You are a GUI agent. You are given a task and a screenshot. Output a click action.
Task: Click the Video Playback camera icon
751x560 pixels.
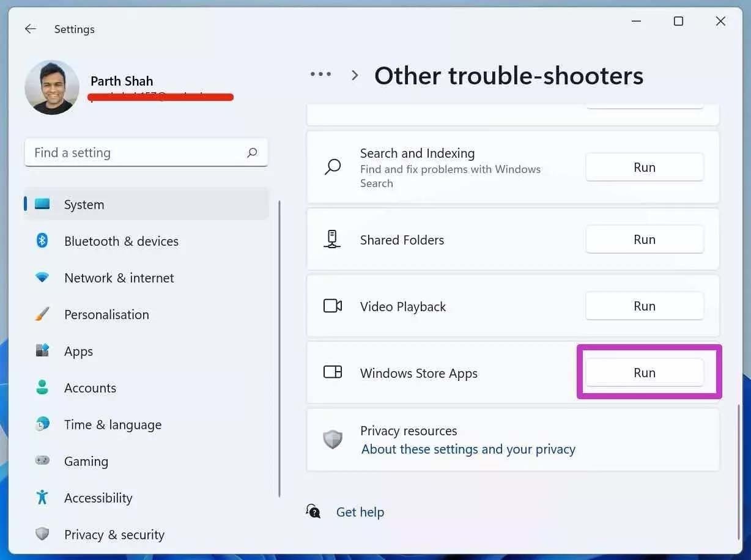[333, 306]
